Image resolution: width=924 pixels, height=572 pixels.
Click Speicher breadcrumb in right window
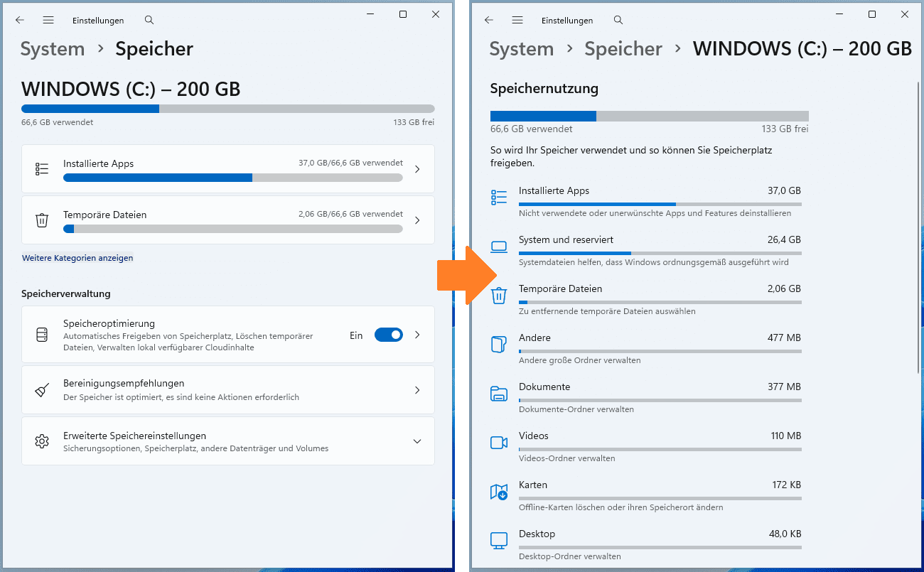click(x=623, y=49)
